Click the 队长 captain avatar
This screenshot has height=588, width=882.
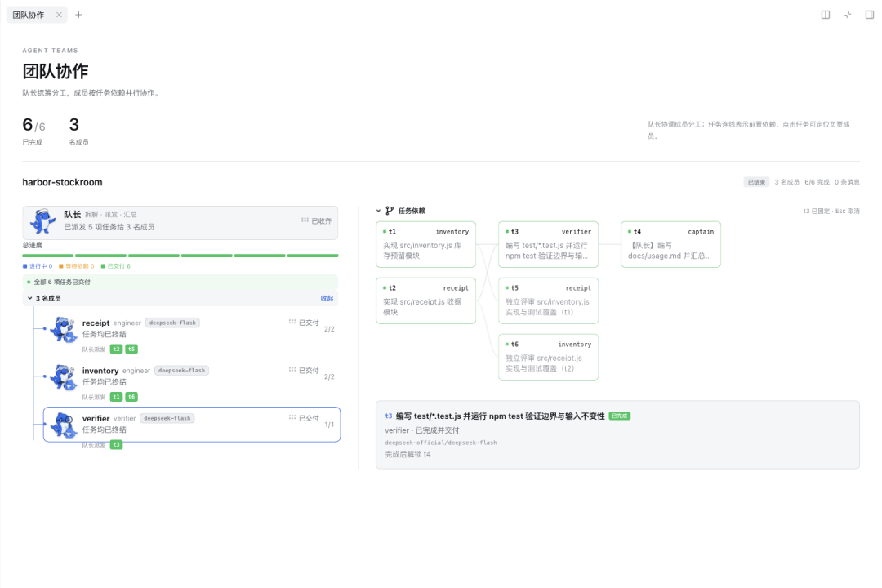pos(43,221)
